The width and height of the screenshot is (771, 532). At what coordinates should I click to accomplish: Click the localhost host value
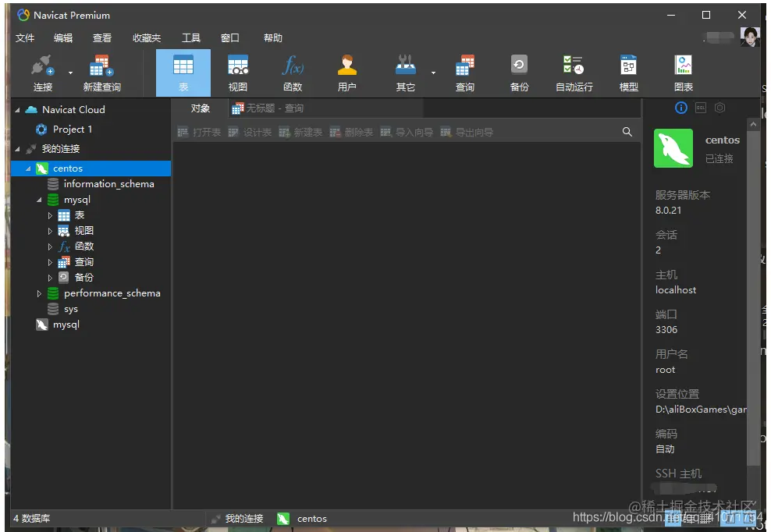point(676,290)
